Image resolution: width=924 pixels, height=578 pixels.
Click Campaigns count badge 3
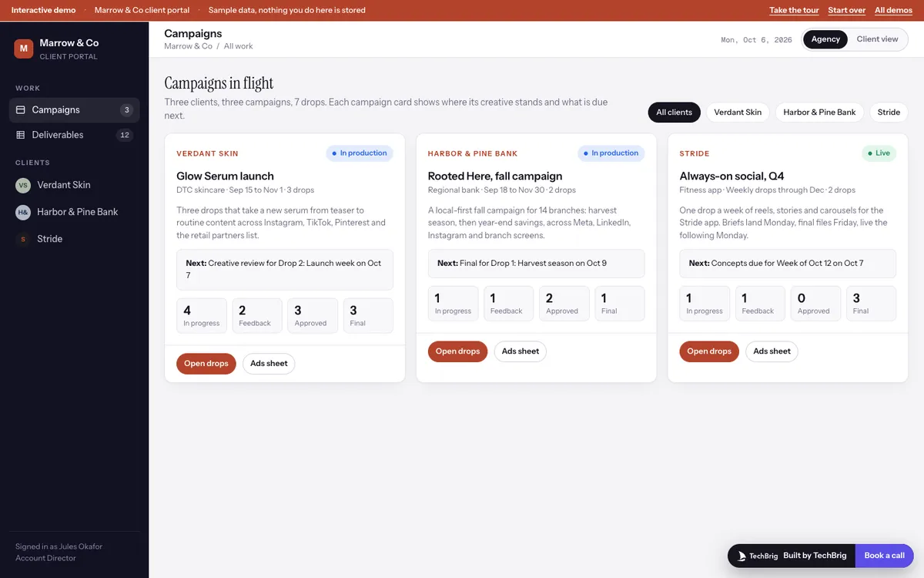point(127,110)
